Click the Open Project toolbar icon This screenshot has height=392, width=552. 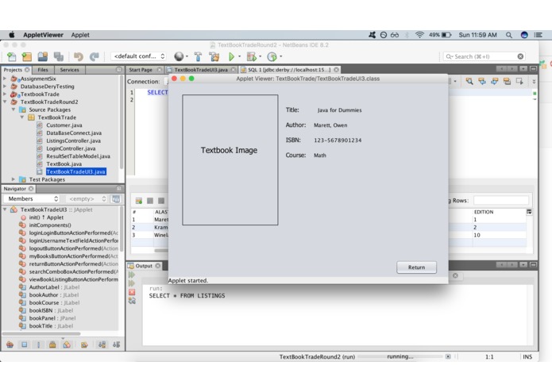coord(43,56)
